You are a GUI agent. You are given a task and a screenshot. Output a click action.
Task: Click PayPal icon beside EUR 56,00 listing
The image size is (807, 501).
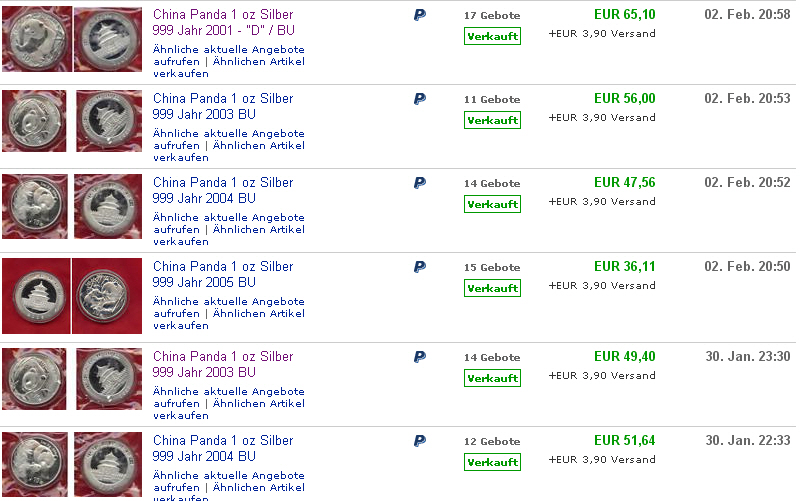click(420, 99)
